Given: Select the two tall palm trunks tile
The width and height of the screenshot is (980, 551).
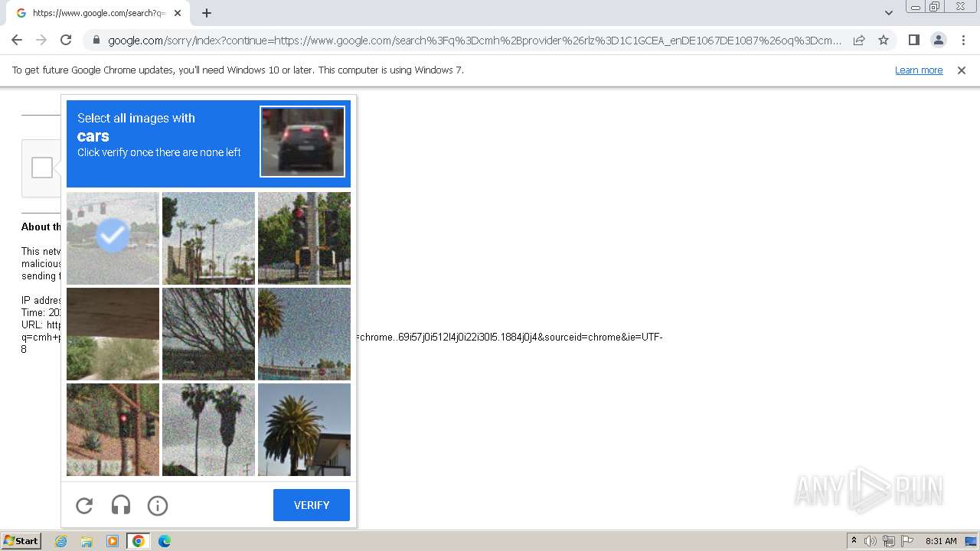Looking at the screenshot, I should coord(208,429).
